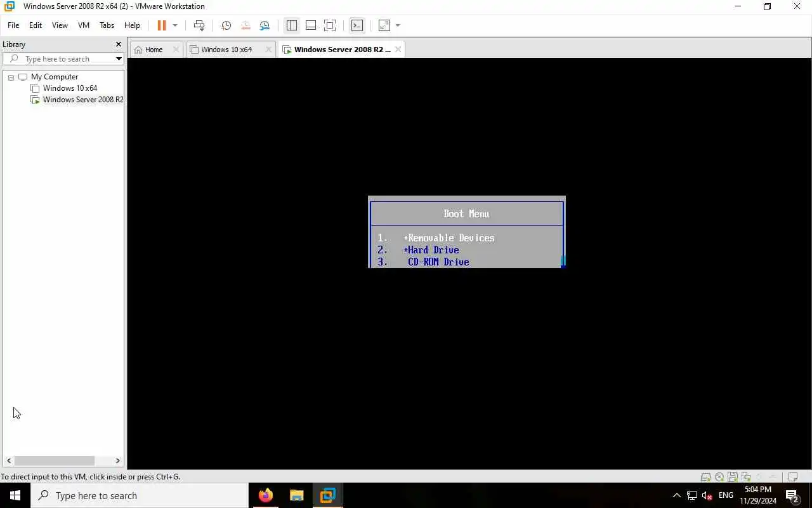The height and width of the screenshot is (508, 812).
Task: Close the Windows 10 x64 tab
Action: 268,50
